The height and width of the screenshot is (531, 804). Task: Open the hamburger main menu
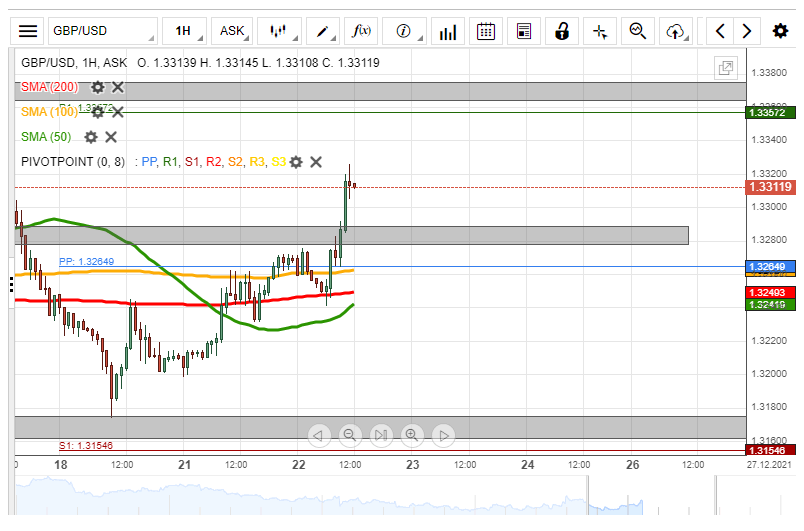tap(29, 31)
